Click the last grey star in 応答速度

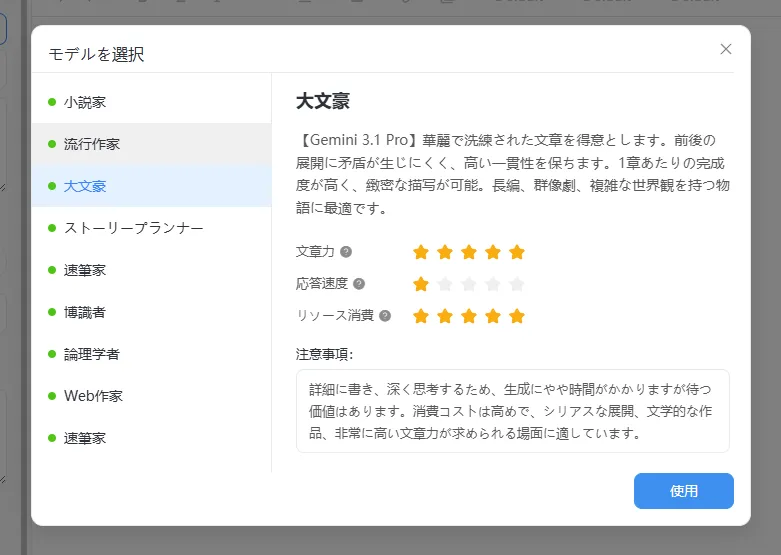tap(517, 284)
